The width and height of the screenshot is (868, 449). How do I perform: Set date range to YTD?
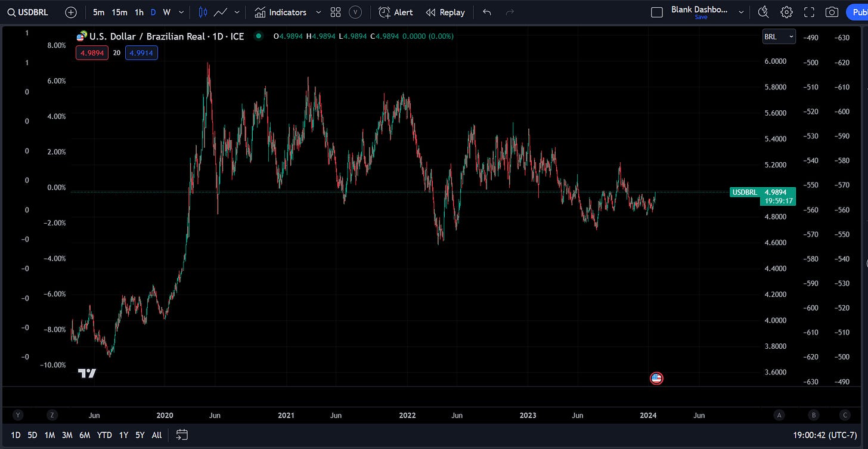104,435
